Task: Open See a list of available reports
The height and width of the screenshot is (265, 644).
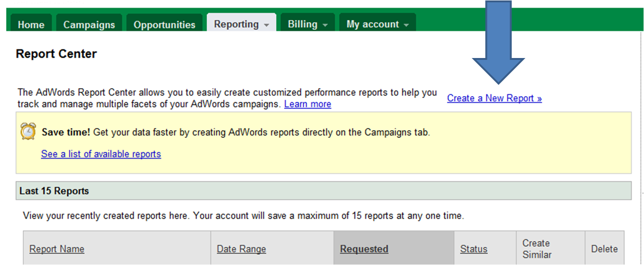Action: [x=101, y=154]
